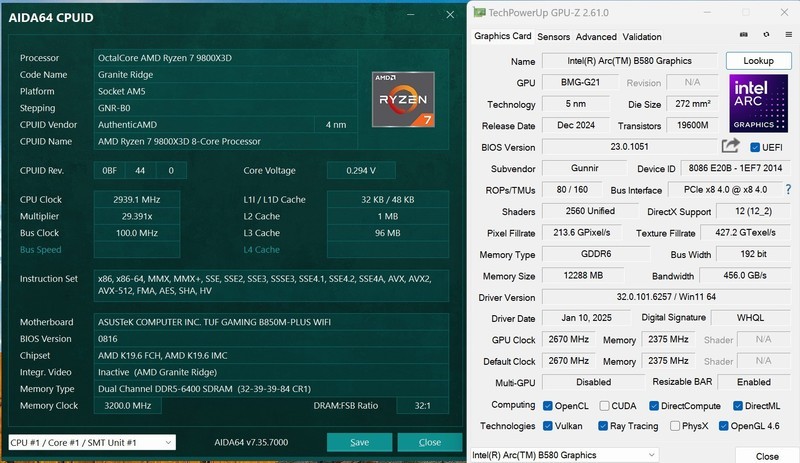Click the Driver Version field

pyautogui.click(x=666, y=297)
